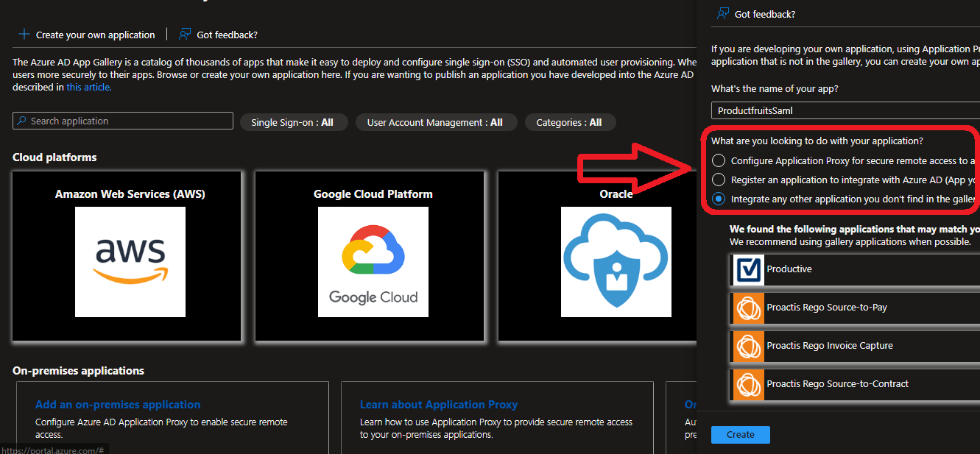Click the Create button
Image resolution: width=980 pixels, height=454 pixels.
pyautogui.click(x=740, y=434)
